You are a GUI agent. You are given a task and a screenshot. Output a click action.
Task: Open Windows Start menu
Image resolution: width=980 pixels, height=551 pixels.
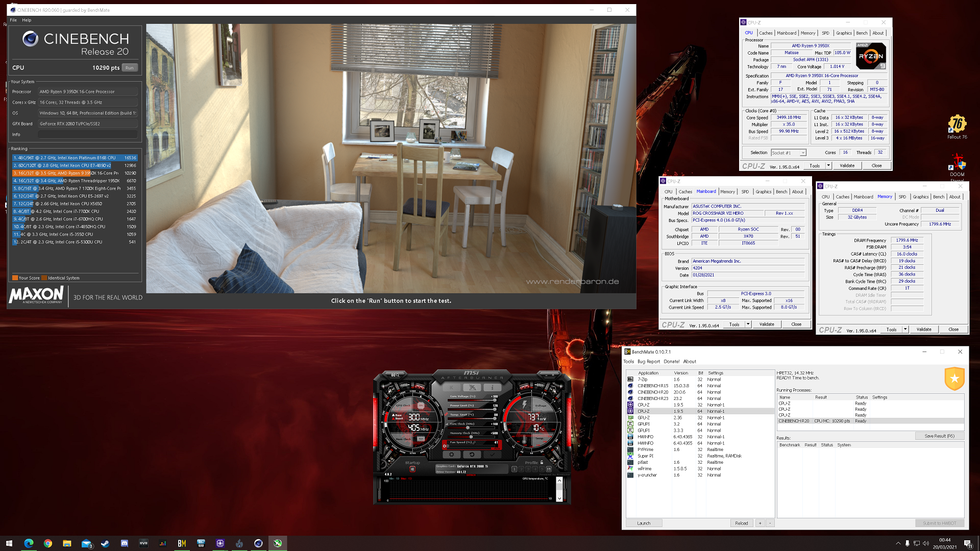9,543
